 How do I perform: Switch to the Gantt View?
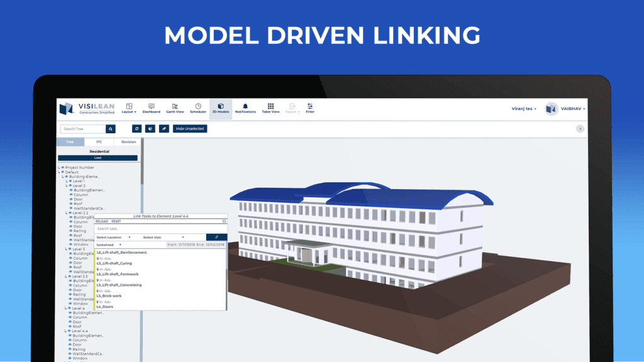pos(175,108)
